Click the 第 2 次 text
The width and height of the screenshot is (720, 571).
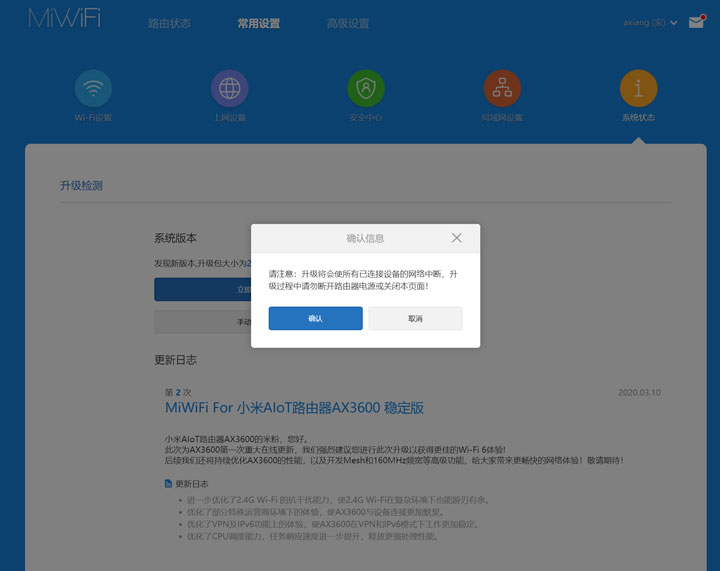click(x=178, y=392)
